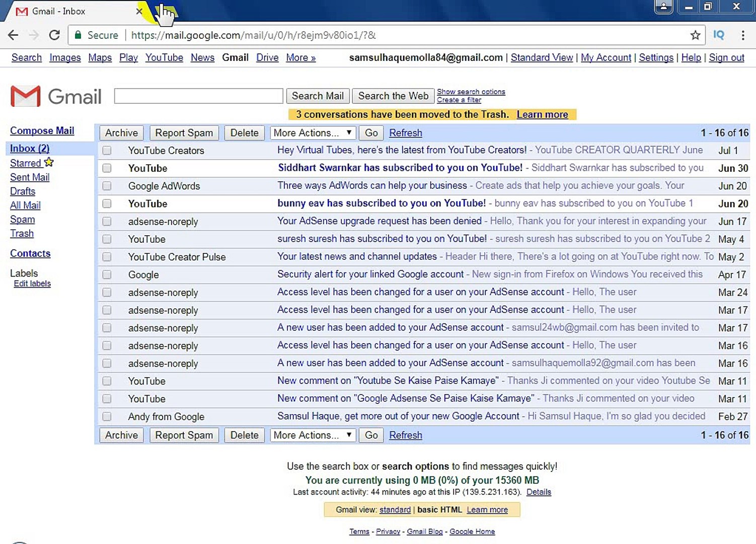Tick the checkbox for YouTube Creators email

[107, 151]
